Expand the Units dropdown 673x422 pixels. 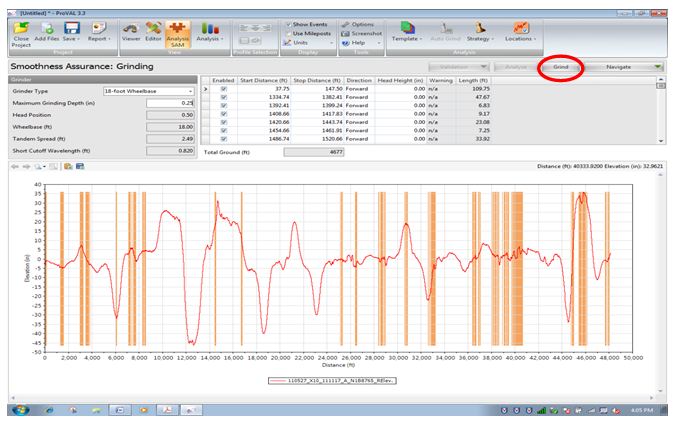[331, 43]
